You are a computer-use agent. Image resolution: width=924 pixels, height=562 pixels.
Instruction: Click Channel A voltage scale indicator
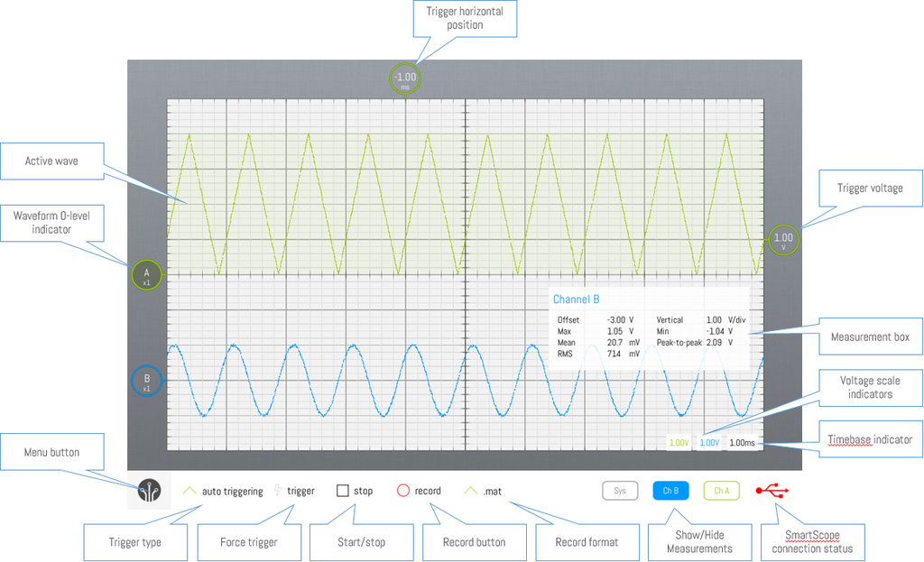click(679, 443)
